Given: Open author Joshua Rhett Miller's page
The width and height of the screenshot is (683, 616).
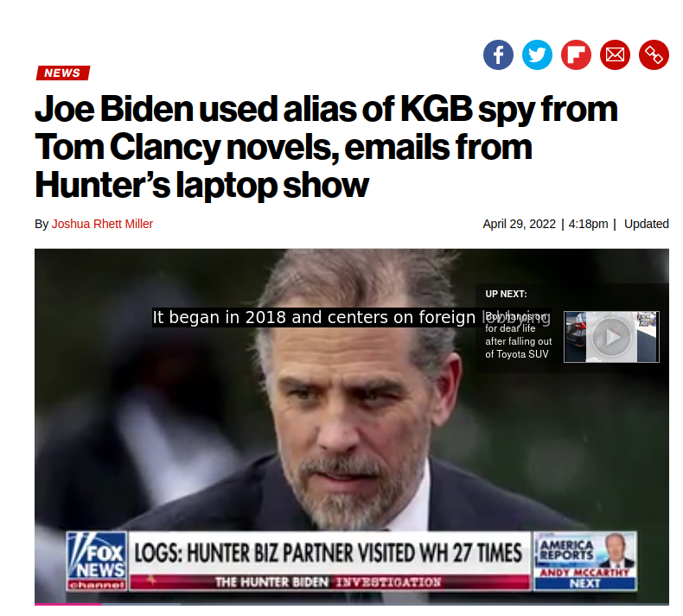Looking at the screenshot, I should click(102, 224).
